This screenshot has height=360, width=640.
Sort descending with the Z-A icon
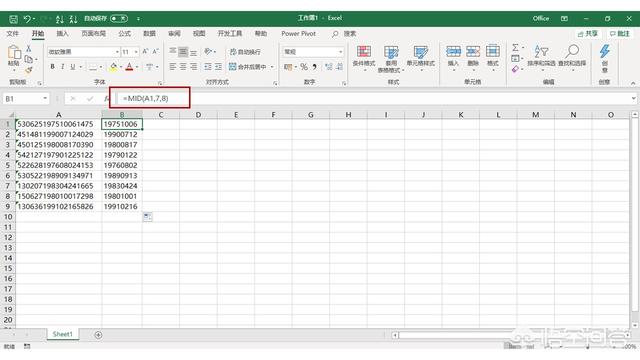click(73, 19)
